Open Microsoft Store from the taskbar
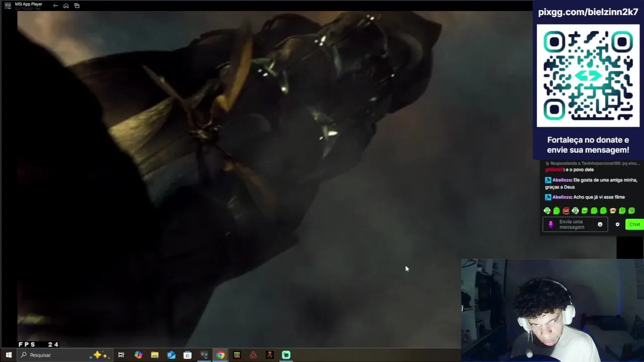644x362 pixels. coord(187,355)
